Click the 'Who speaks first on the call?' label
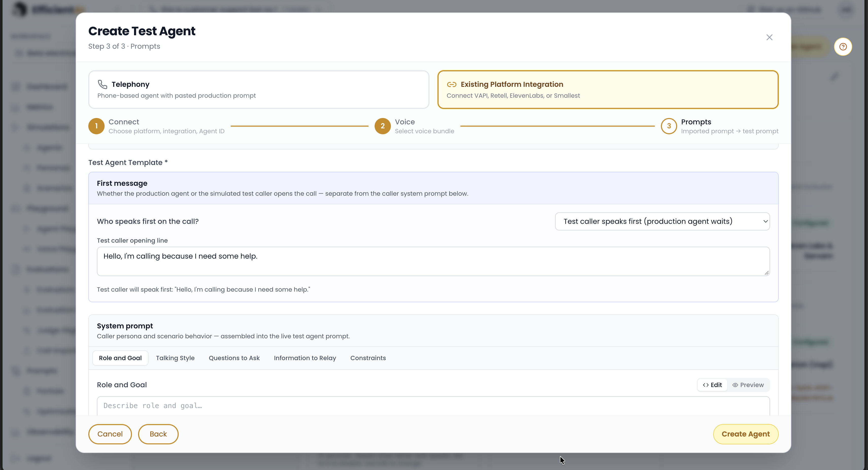The height and width of the screenshot is (470, 868). coord(148,221)
